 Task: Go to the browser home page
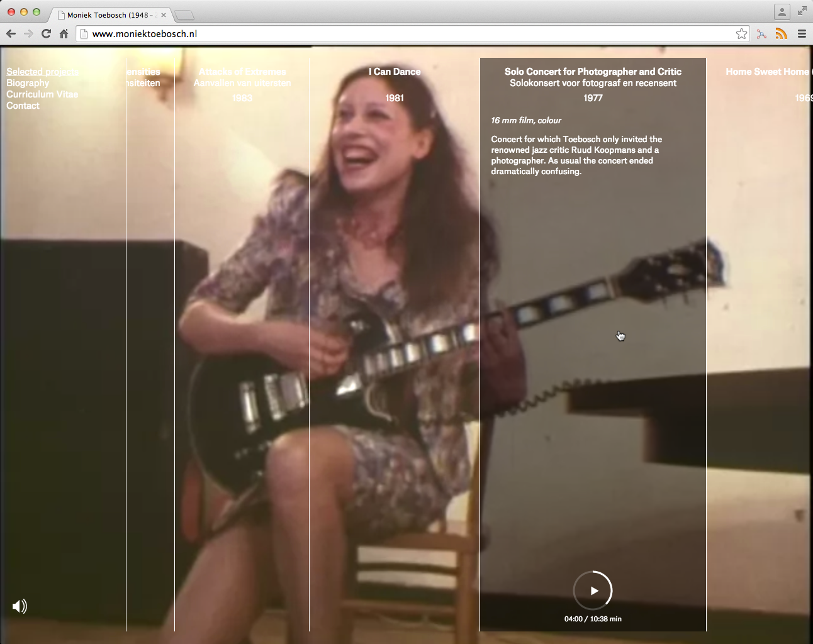tap(64, 34)
